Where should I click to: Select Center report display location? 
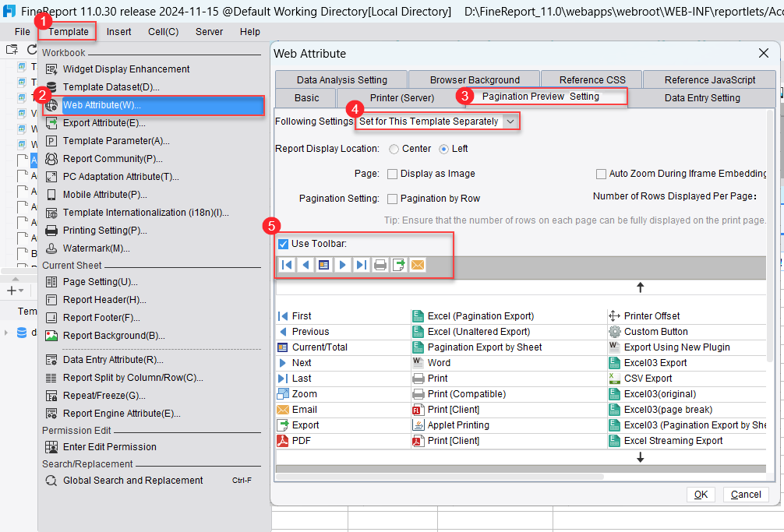click(394, 149)
